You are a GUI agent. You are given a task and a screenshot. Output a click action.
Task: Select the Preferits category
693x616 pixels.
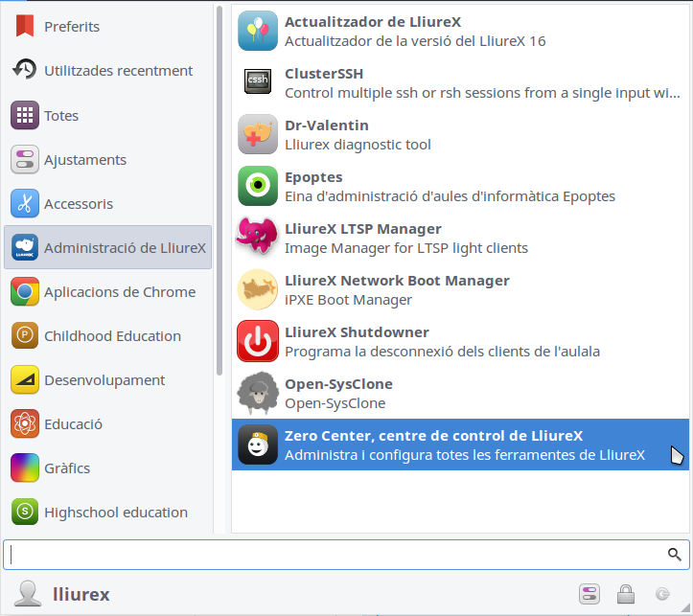72,27
